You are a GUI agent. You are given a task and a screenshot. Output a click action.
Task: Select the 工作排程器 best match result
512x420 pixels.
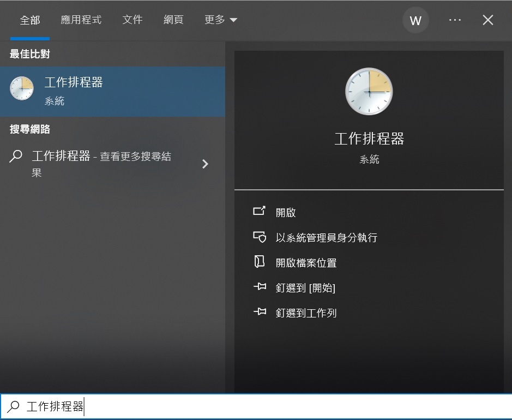click(x=113, y=92)
